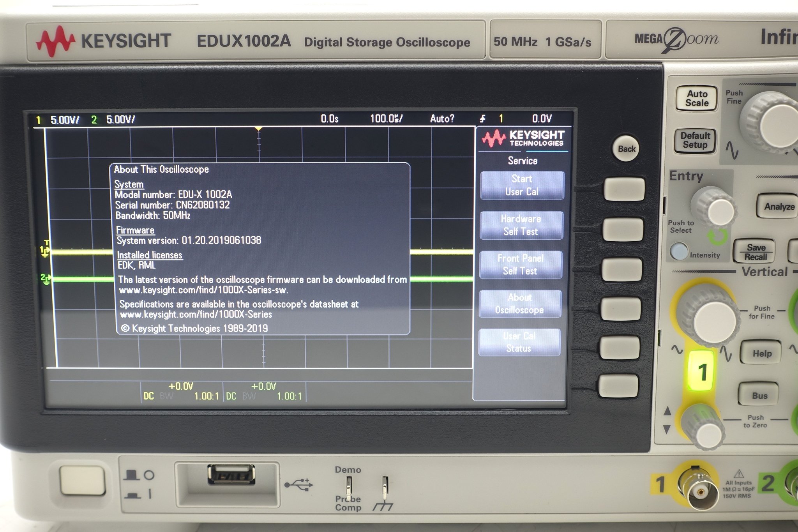The width and height of the screenshot is (798, 532).
Task: Tap the channel 2 ground marker on screen
Action: (45, 279)
